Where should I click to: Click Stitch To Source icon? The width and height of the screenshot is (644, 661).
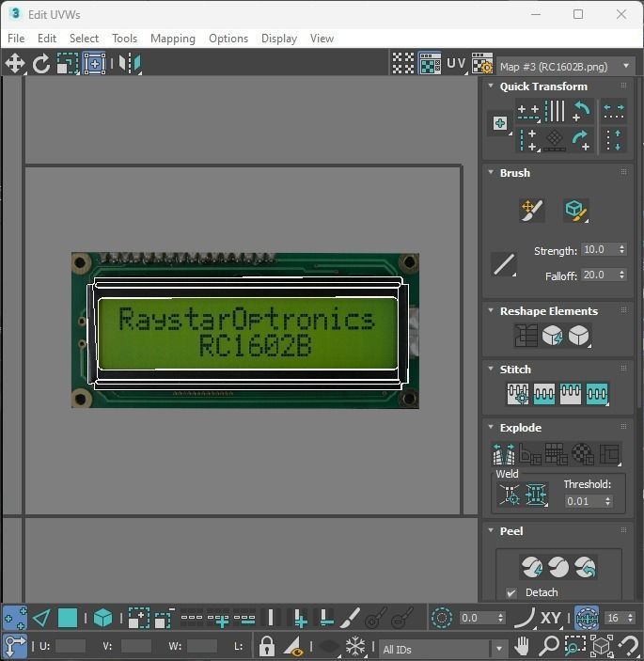click(x=571, y=394)
